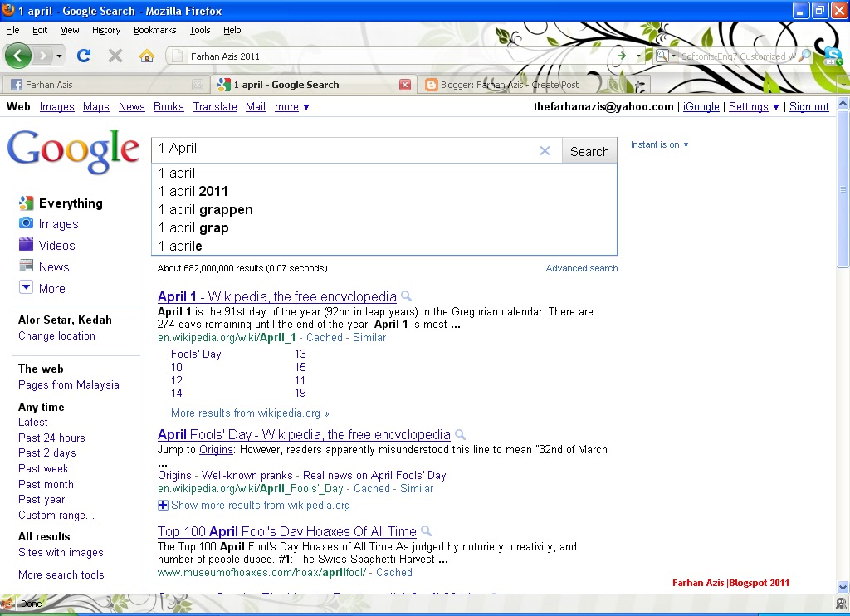Expand Show more results from wikipedia.org plus
Screen dimensions: 850x616
[x=163, y=506]
